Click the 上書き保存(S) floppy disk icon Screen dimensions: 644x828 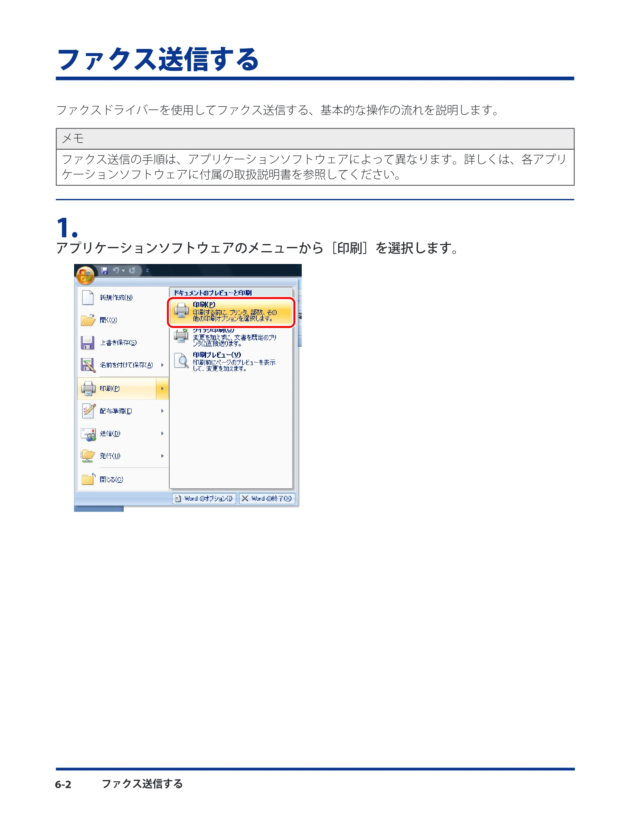88,343
